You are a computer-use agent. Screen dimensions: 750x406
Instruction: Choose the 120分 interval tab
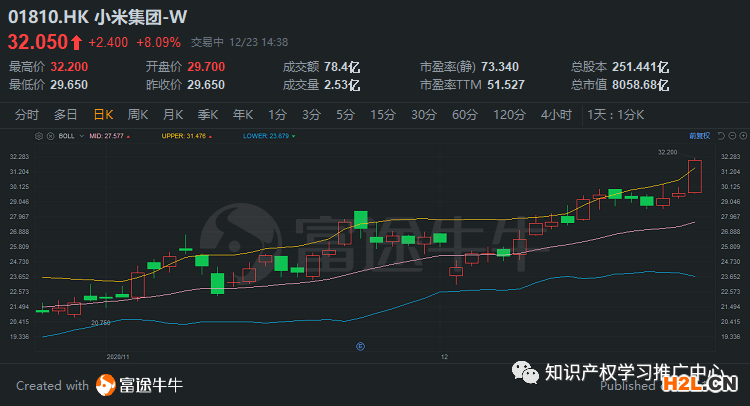point(509,115)
